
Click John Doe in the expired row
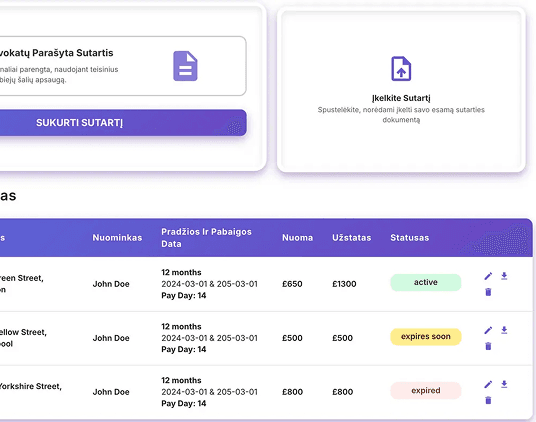pos(111,392)
